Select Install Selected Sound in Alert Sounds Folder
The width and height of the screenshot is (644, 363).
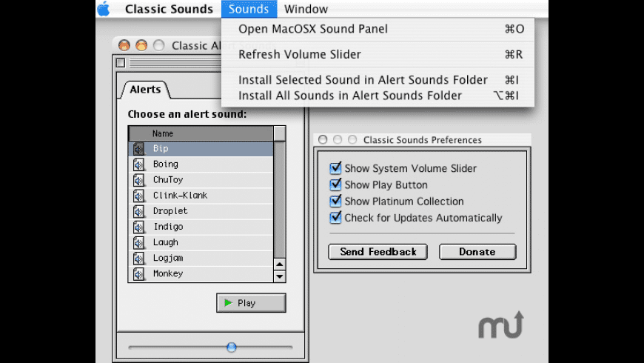click(378, 80)
